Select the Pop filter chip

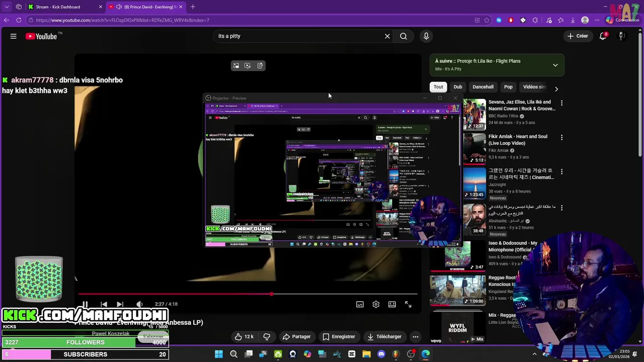[508, 87]
